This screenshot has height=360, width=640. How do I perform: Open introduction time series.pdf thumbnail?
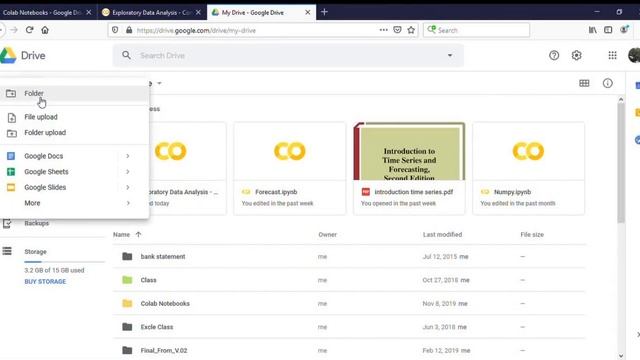click(x=409, y=151)
